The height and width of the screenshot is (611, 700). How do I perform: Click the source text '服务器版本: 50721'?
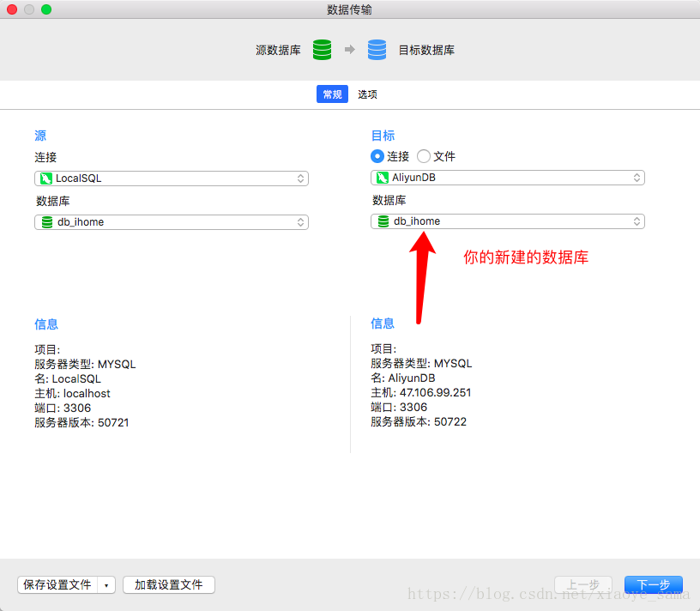pyautogui.click(x=81, y=422)
